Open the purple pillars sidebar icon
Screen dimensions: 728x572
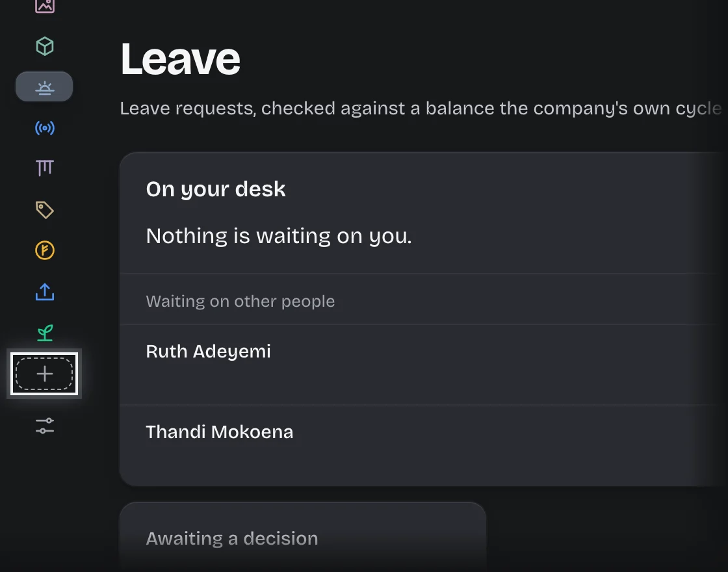(x=45, y=168)
